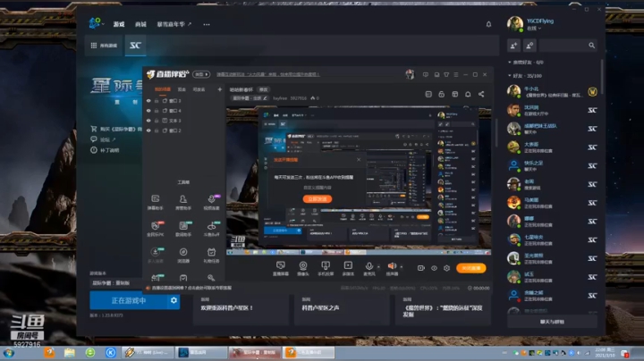The height and width of the screenshot is (361, 644).
Task: Select the StarCraft SC game tab
Action: tap(136, 45)
